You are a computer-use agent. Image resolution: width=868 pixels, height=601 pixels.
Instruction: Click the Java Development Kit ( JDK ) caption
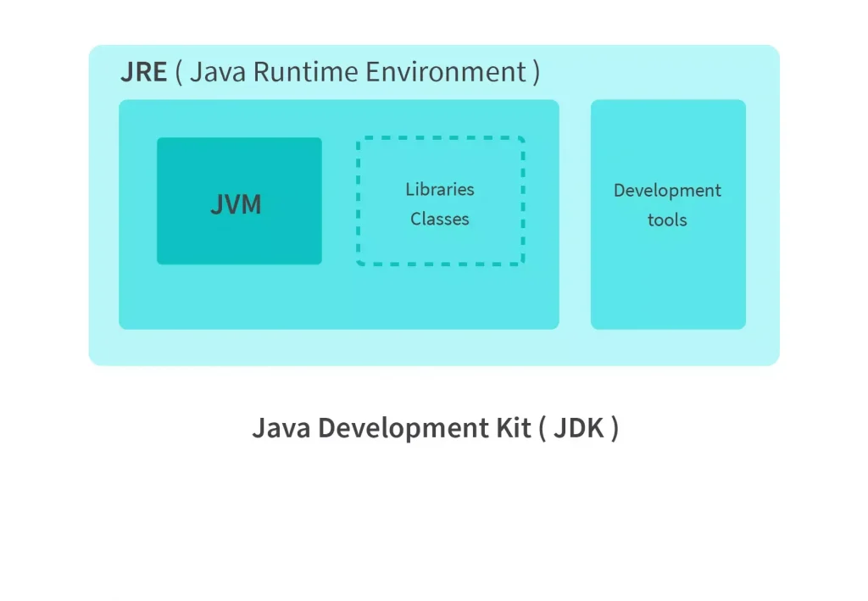coord(435,428)
